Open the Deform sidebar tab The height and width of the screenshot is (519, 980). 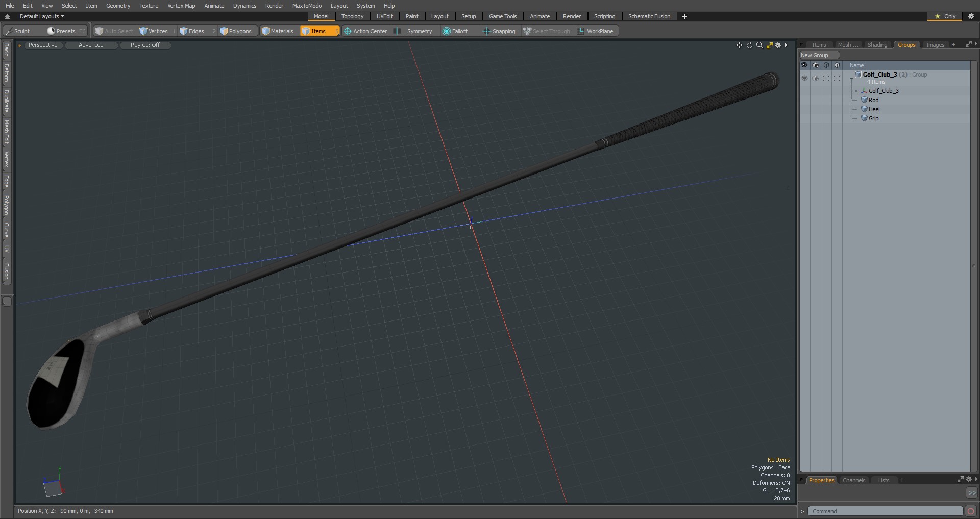[7, 73]
